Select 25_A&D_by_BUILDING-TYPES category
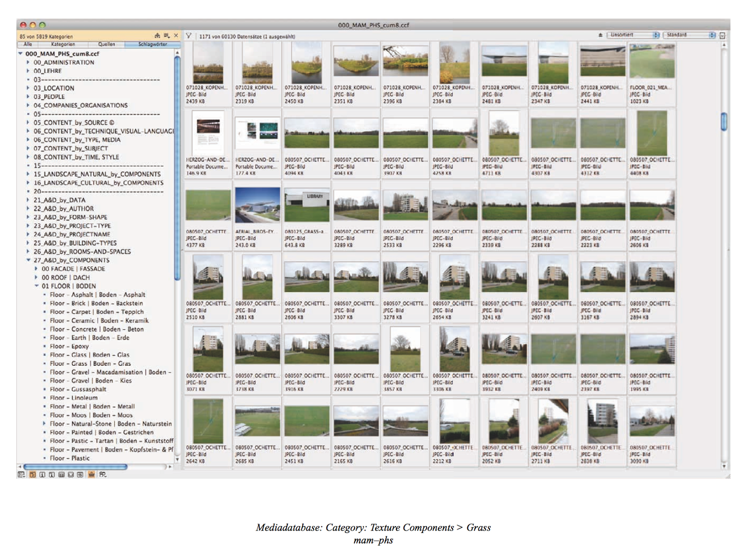Viewport: 756px width, 559px height. [75, 243]
